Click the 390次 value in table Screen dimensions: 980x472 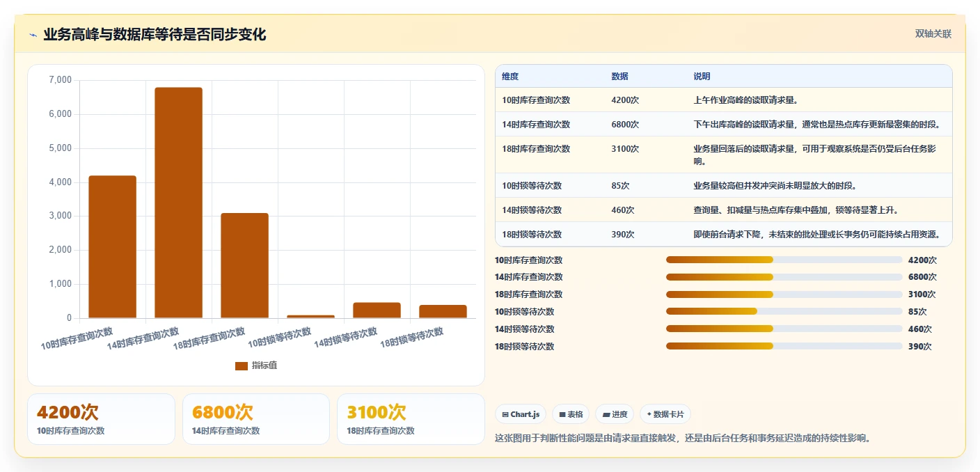(622, 235)
